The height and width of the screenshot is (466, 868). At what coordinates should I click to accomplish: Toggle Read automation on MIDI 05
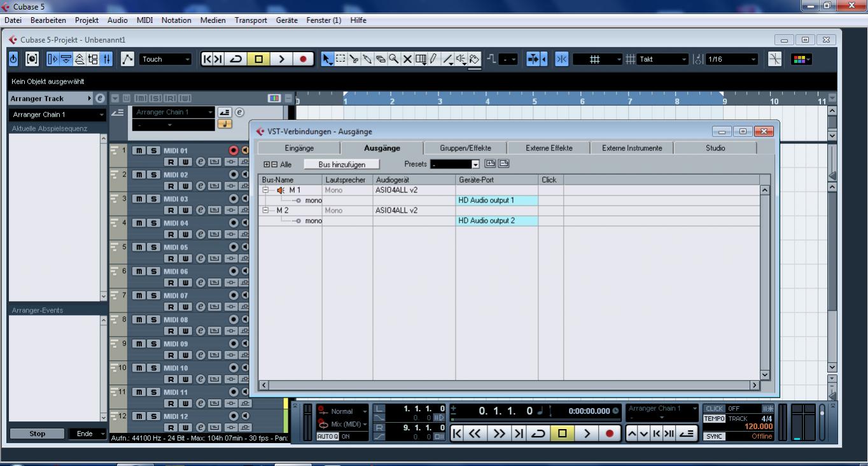pos(172,258)
